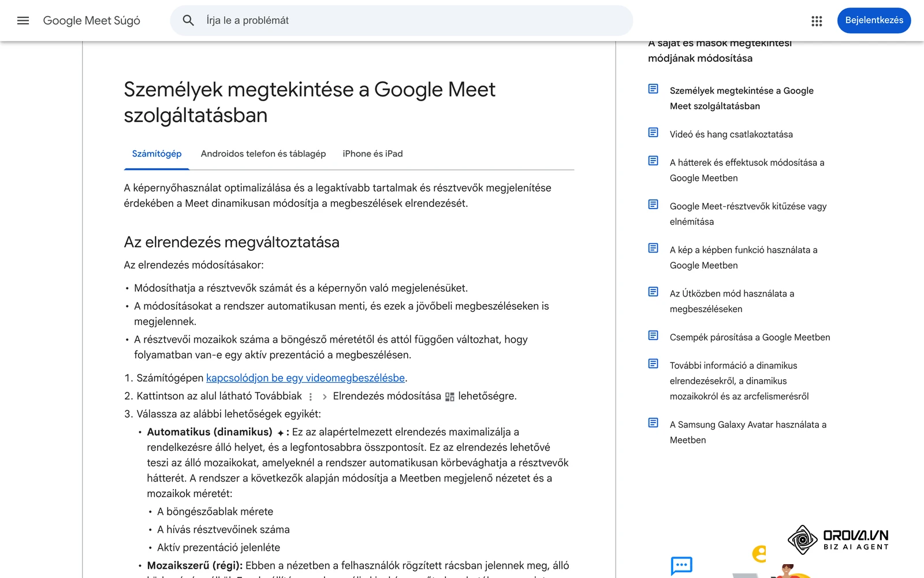Click the Az elrendezés megváltoztatása heading

coord(232,242)
